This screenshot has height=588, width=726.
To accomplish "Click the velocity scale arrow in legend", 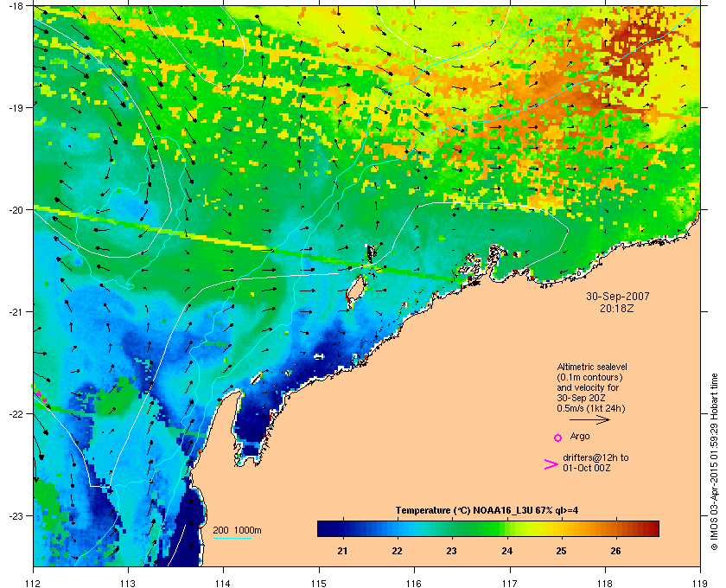I will pyautogui.click(x=589, y=420).
